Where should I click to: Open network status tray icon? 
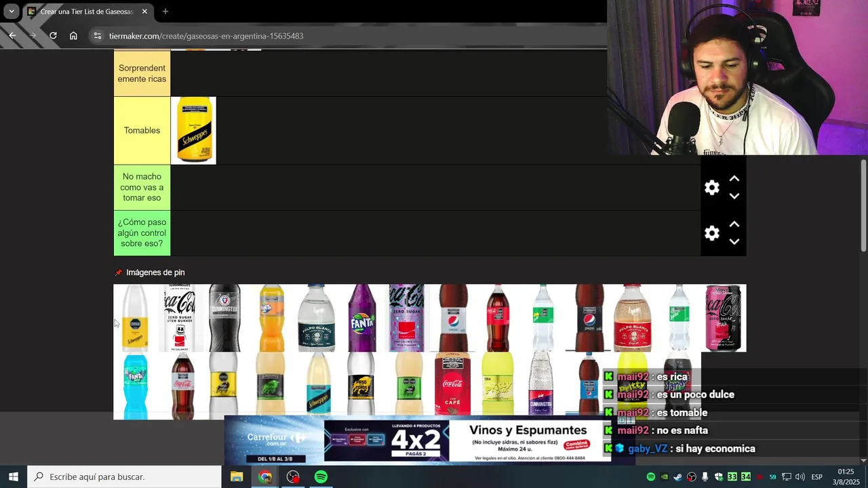(787, 477)
